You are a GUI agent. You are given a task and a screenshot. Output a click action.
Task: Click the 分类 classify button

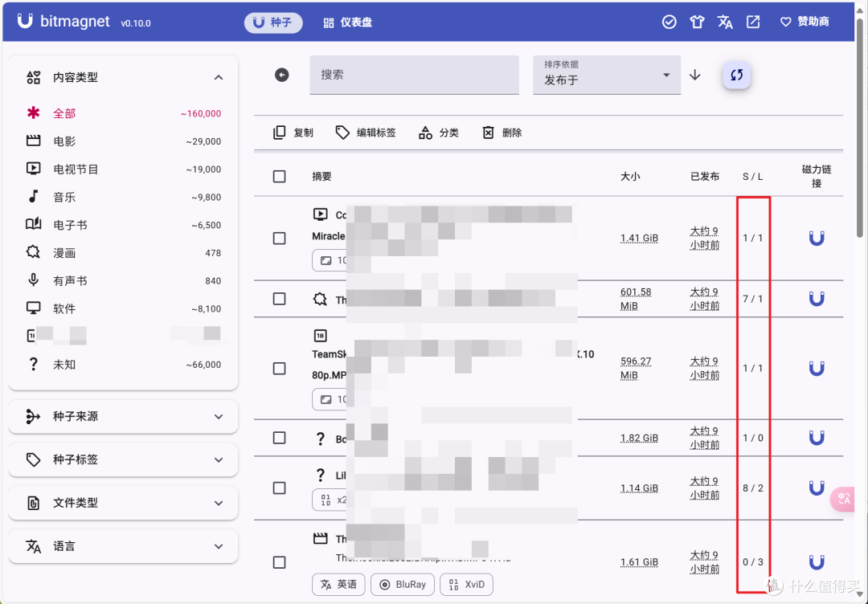click(x=439, y=133)
